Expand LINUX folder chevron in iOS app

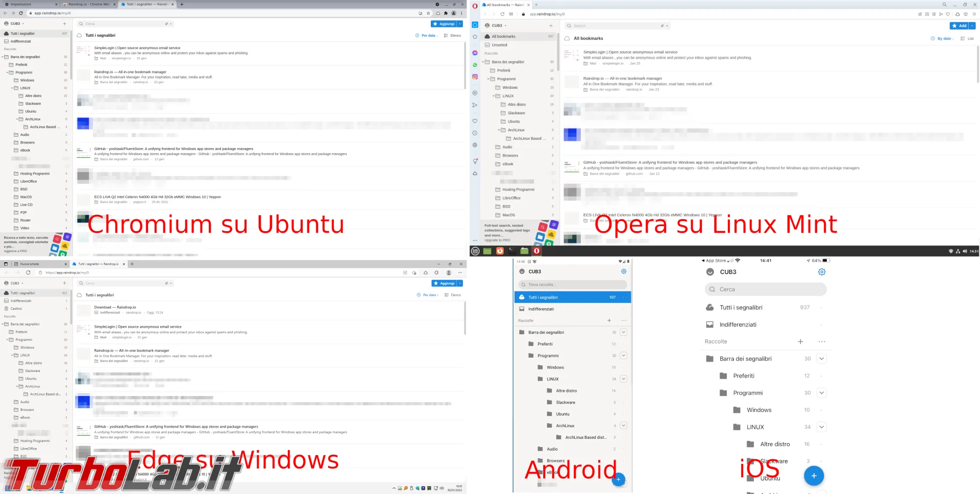click(821, 427)
